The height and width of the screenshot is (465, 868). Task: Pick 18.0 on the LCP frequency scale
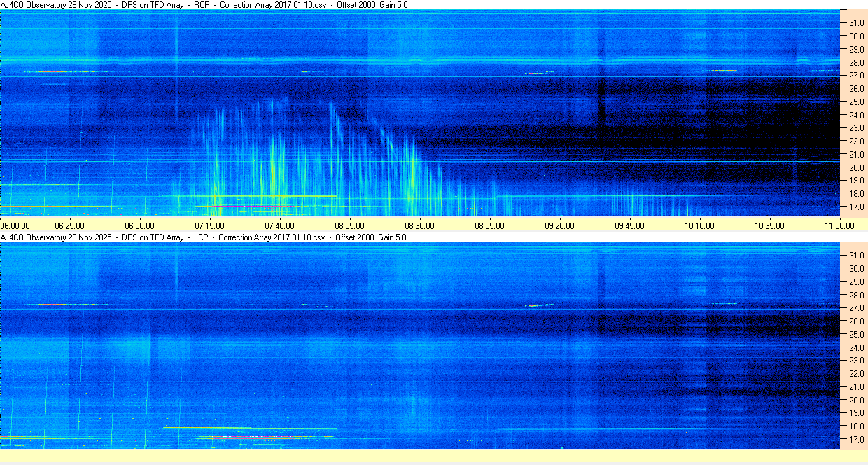pos(856,427)
